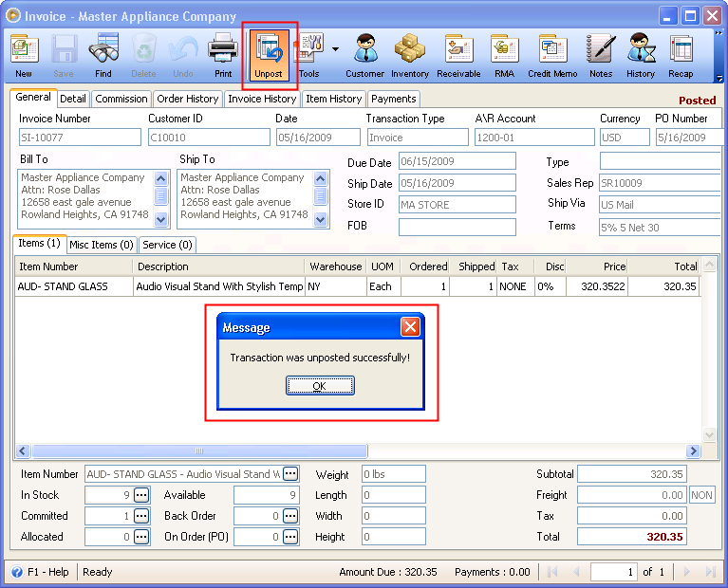728x588 pixels.
Task: Switch to the Detail tab
Action: coord(73,99)
